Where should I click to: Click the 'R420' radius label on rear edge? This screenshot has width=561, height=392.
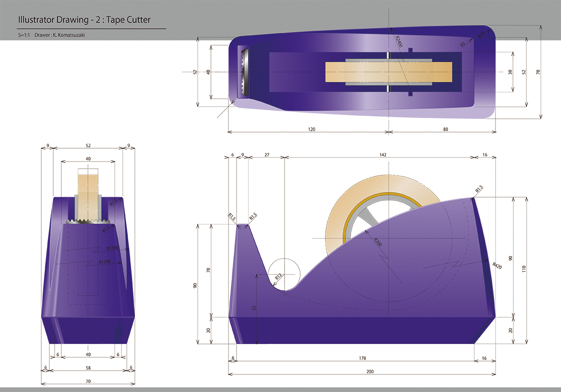497,266
